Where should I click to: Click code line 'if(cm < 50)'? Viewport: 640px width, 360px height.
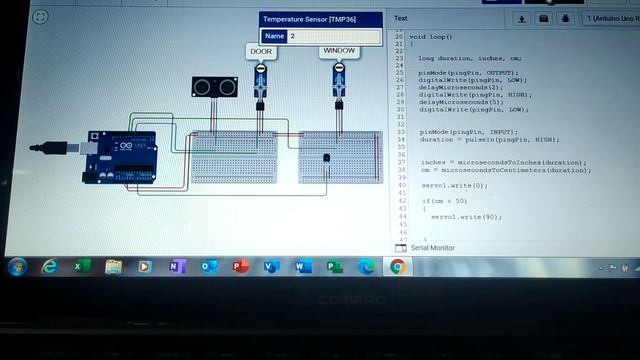click(x=444, y=201)
